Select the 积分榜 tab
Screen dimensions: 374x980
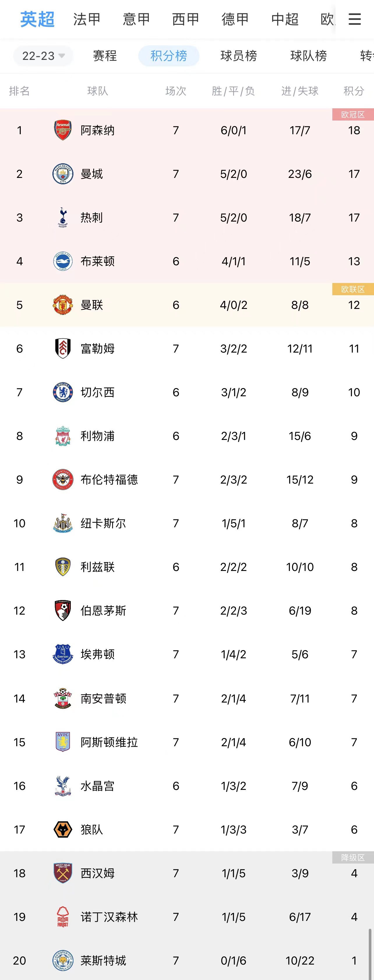click(169, 56)
